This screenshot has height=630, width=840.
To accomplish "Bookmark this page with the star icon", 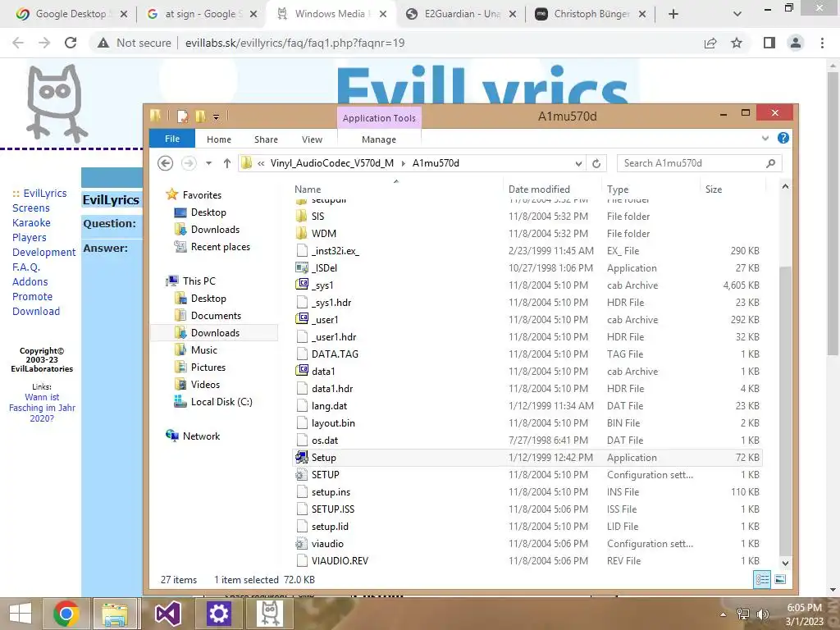I will (x=737, y=43).
